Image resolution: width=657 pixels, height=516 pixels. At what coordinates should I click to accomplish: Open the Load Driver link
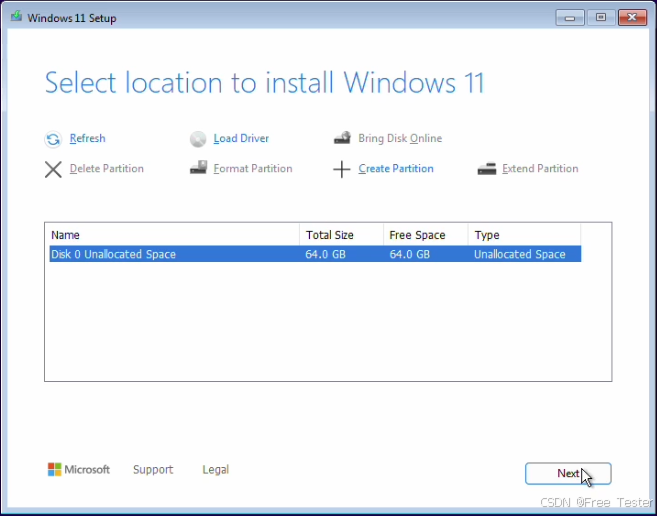point(241,138)
